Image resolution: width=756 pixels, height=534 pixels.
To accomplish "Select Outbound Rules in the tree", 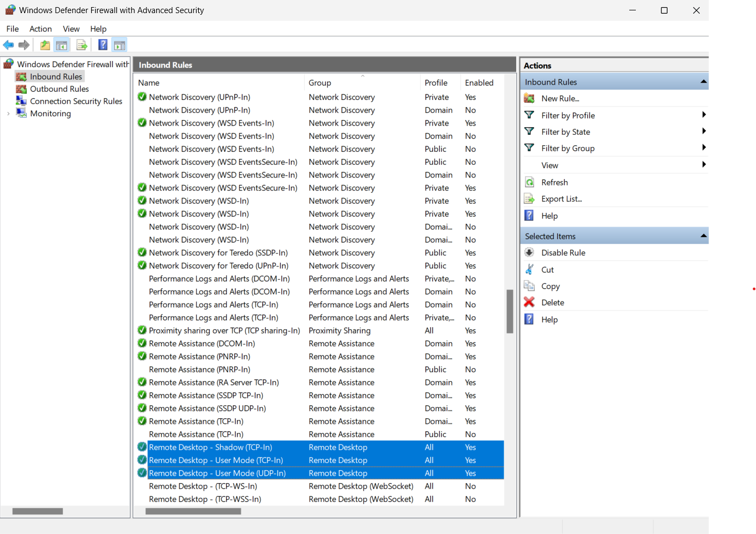I will click(x=59, y=89).
